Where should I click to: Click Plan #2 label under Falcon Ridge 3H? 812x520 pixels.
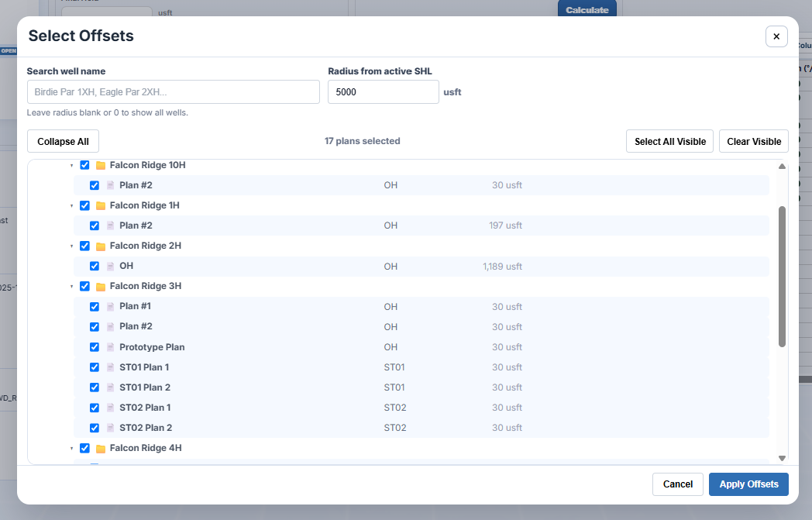coord(136,327)
